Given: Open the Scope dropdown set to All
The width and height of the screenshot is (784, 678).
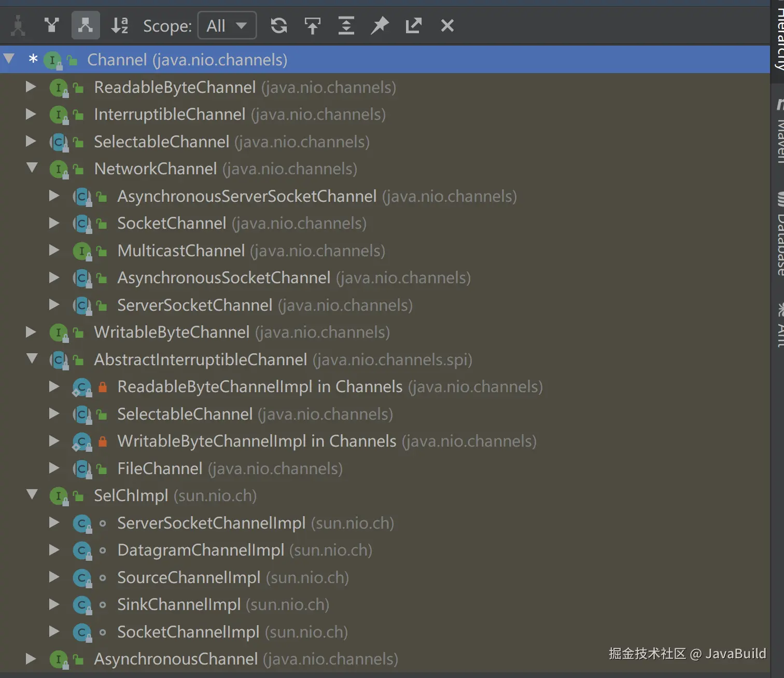Looking at the screenshot, I should pos(227,25).
